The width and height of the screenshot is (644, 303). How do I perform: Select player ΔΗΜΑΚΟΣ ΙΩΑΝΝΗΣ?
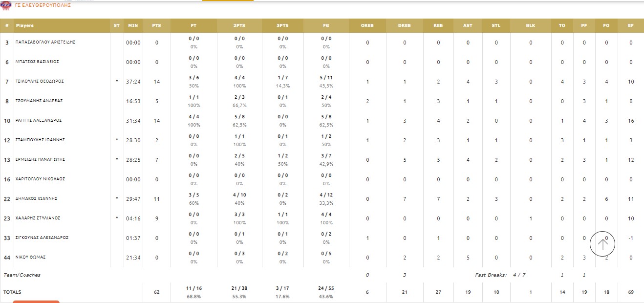tap(37, 198)
